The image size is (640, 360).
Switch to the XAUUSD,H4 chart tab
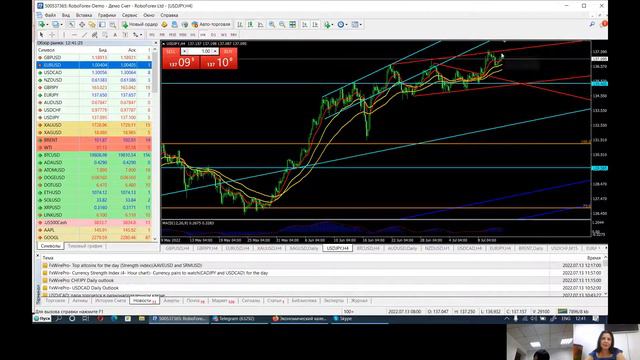pyautogui.click(x=269, y=248)
